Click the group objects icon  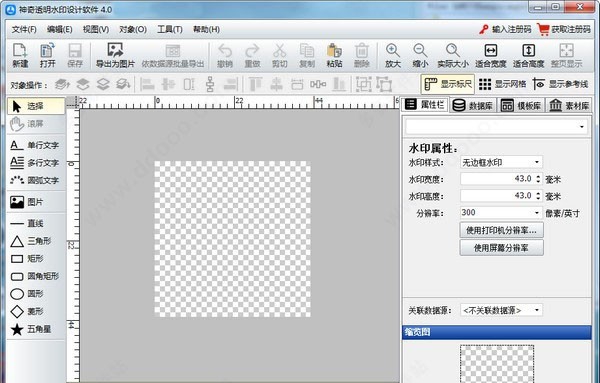pos(364,84)
